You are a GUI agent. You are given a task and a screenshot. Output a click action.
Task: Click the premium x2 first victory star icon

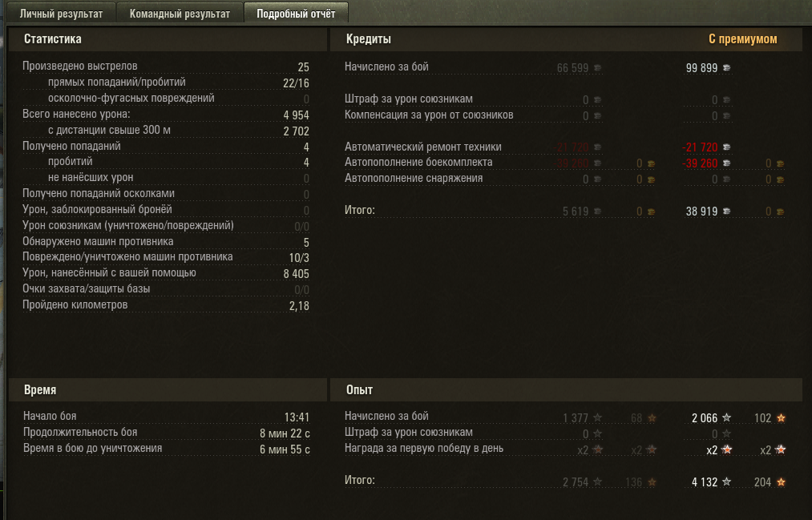point(726,449)
